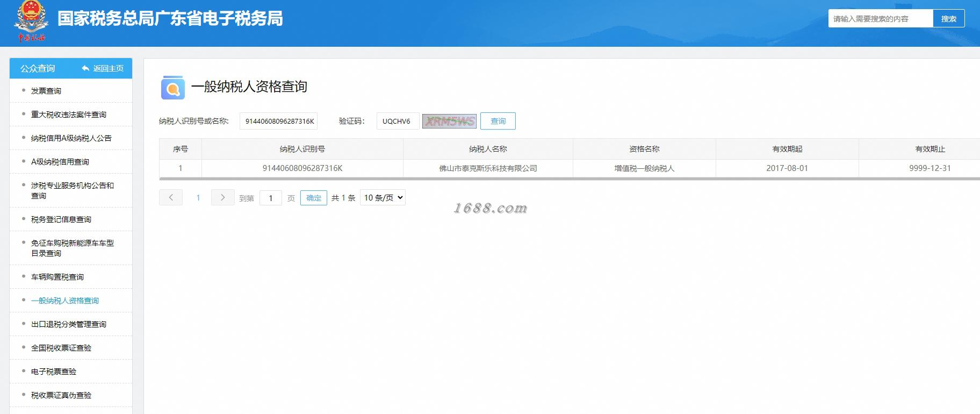Click the 国家税务总局广东省电子税务局 site title
980x414 pixels.
pos(170,18)
